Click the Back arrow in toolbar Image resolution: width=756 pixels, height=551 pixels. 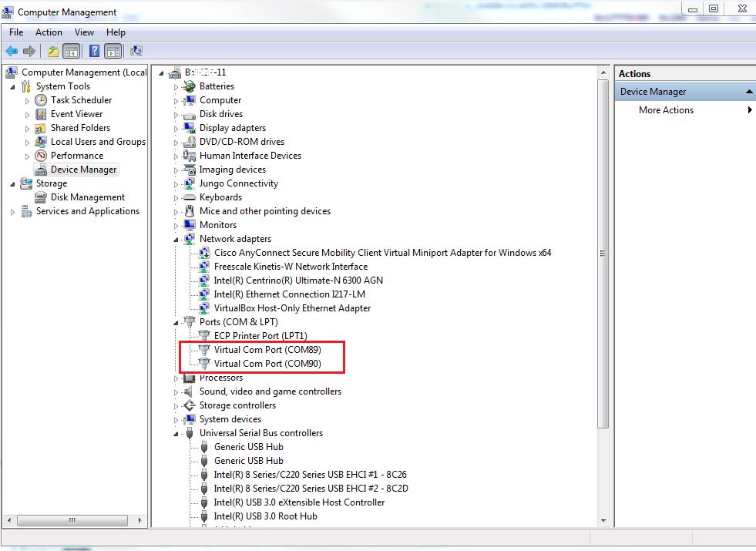pos(12,51)
